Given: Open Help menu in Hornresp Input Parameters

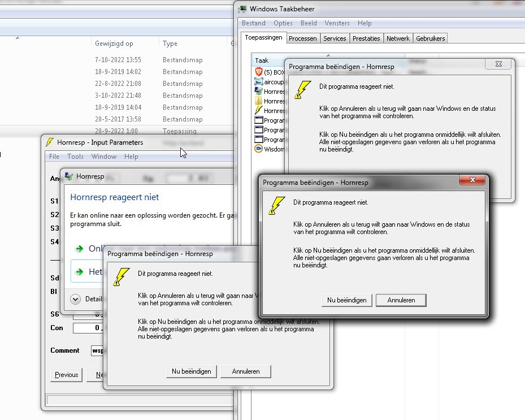Looking at the screenshot, I should 131,157.
